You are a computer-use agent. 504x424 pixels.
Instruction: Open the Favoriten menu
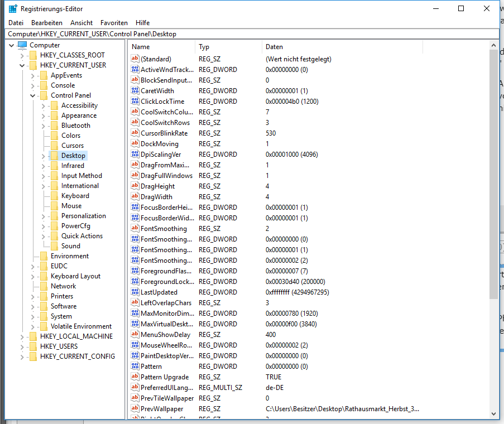tap(114, 23)
